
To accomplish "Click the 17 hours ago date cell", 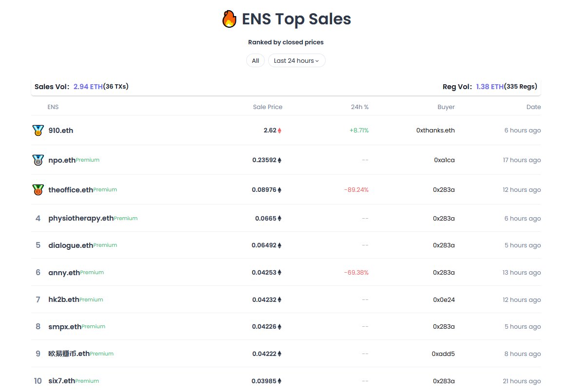I will pos(522,160).
